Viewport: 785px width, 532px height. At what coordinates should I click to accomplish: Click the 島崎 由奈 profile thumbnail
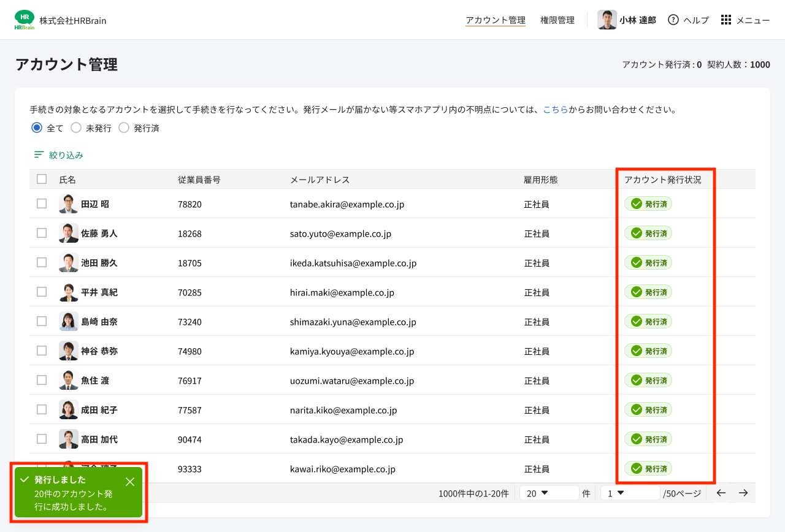69,321
